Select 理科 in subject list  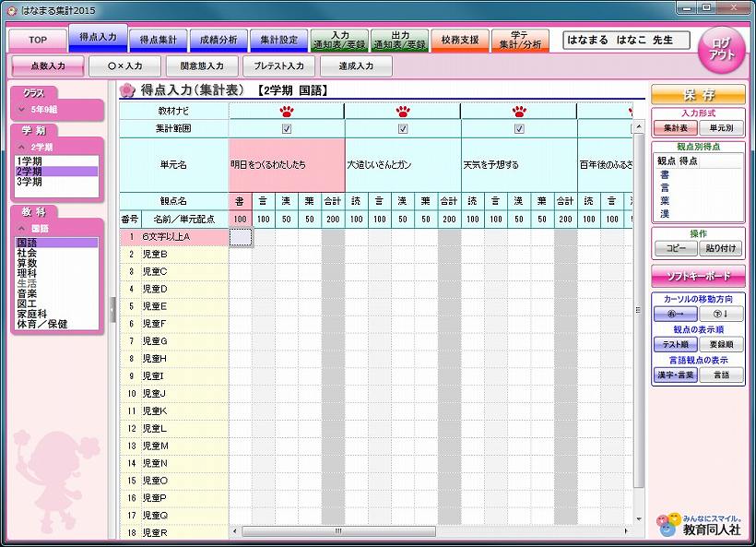(x=57, y=273)
